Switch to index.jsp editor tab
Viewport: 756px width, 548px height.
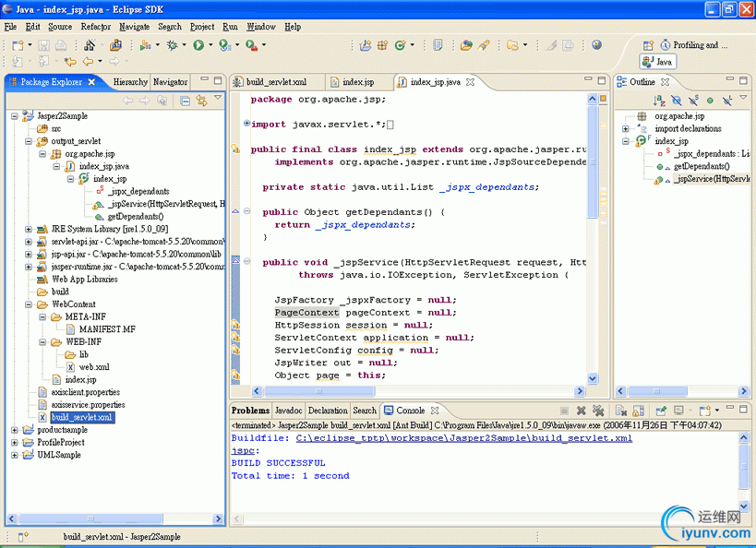[x=358, y=82]
